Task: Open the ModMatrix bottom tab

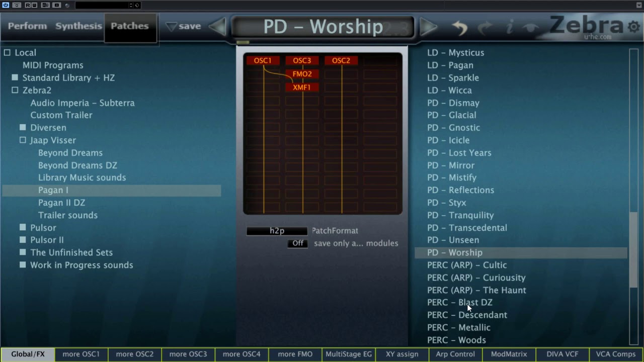Action: [509, 354]
